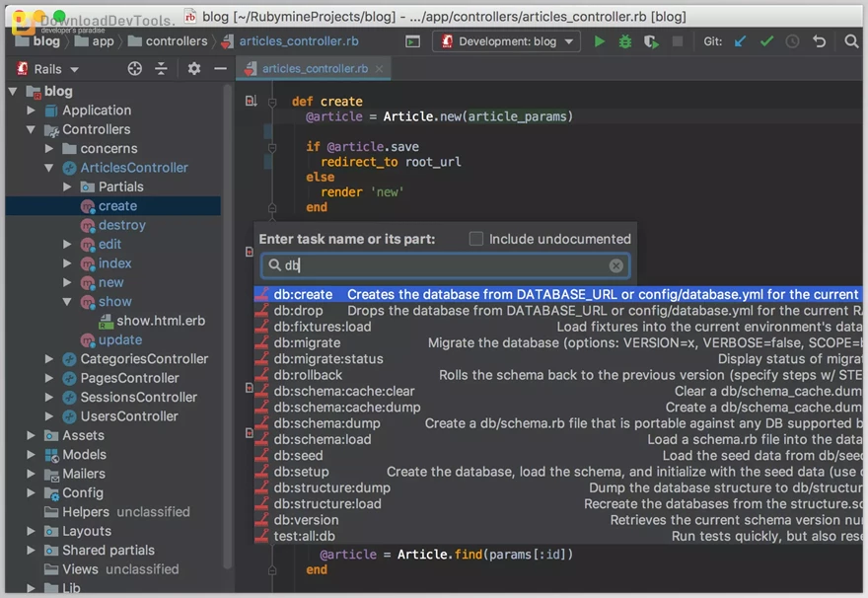
Task: Clear the task search field
Action: (616, 265)
